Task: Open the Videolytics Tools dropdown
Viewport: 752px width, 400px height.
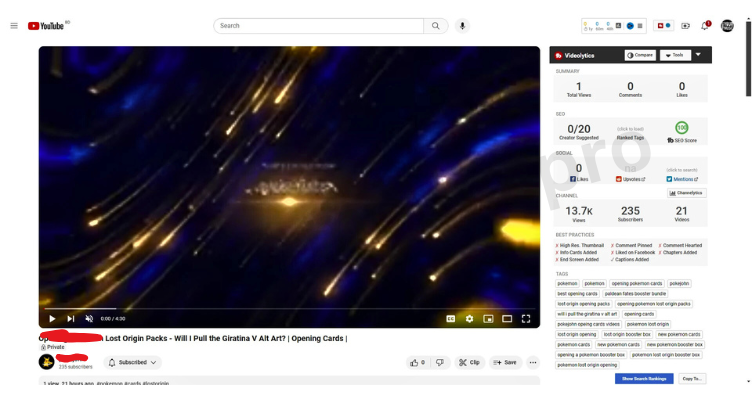Action: click(x=675, y=55)
